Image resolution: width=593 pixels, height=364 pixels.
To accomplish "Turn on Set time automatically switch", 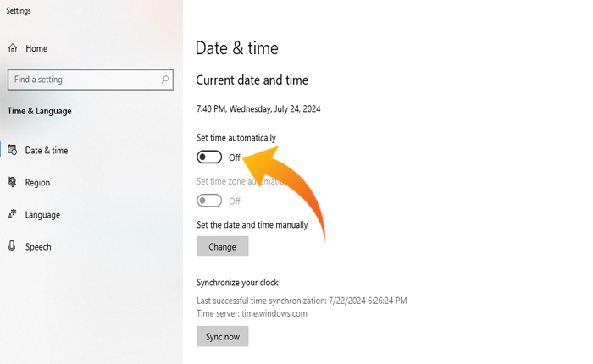I will (x=209, y=157).
